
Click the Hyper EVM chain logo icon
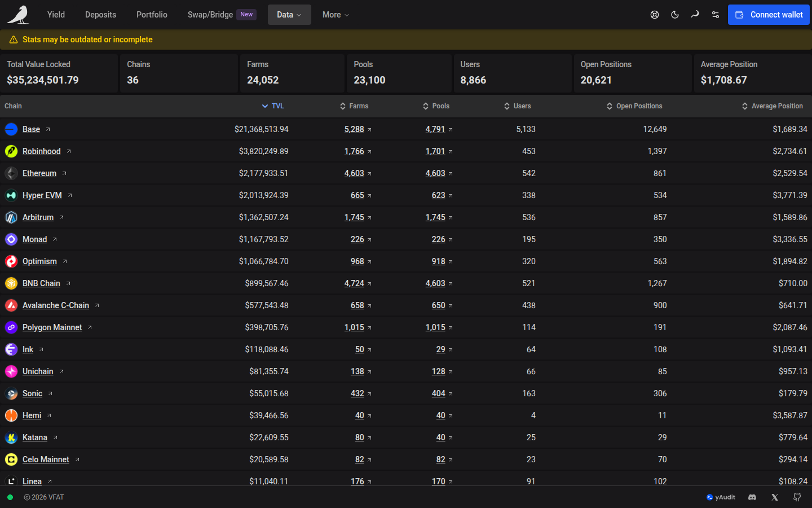(x=11, y=195)
